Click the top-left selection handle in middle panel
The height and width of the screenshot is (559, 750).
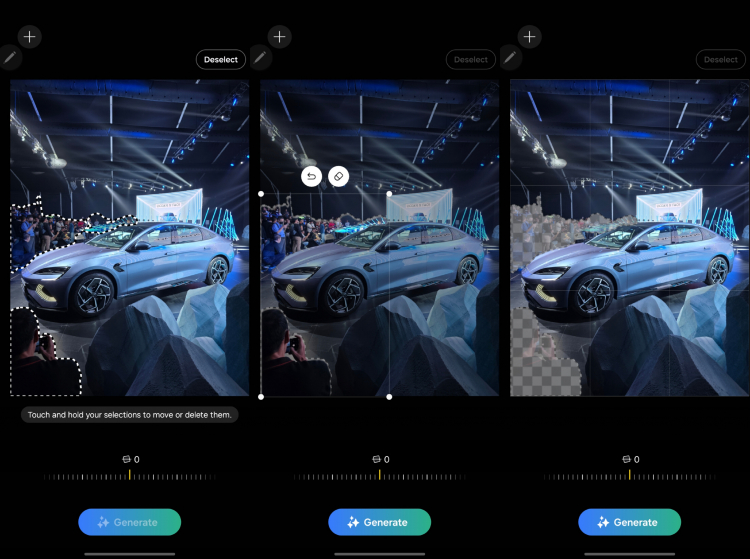[261, 194]
